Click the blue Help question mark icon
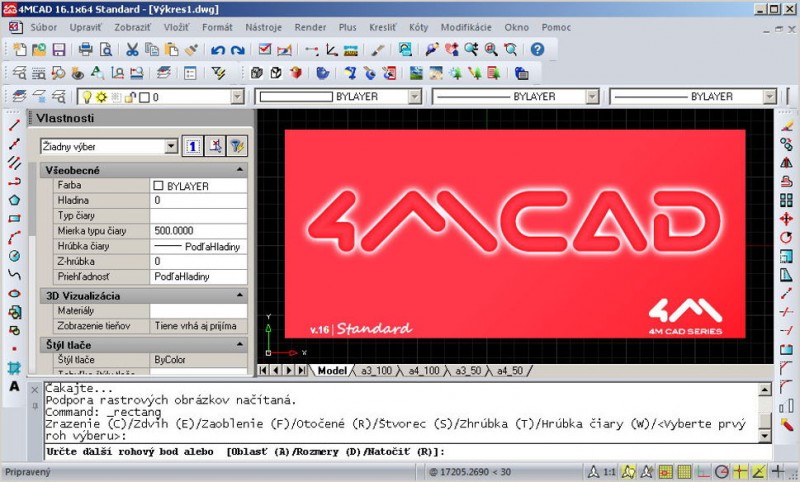 coord(537,49)
